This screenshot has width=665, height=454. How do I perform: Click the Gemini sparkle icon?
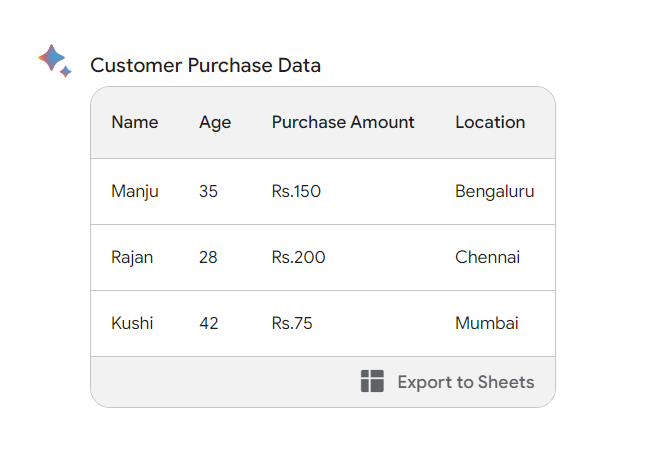(54, 60)
